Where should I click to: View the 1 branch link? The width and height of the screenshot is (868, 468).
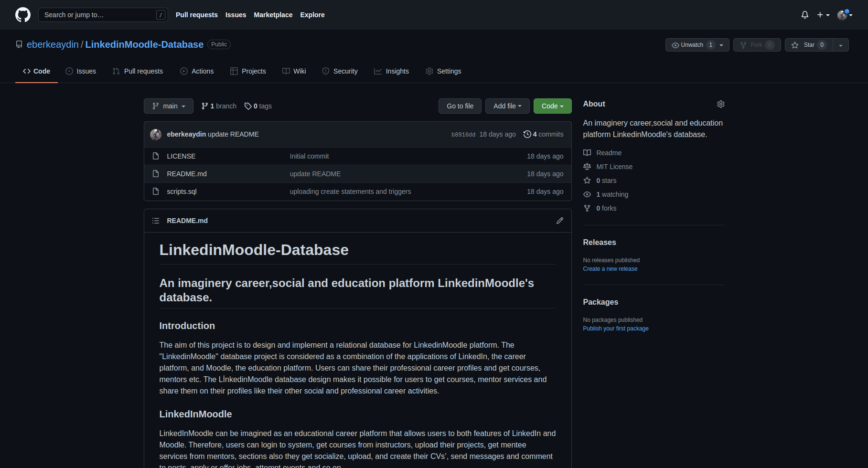click(x=219, y=106)
